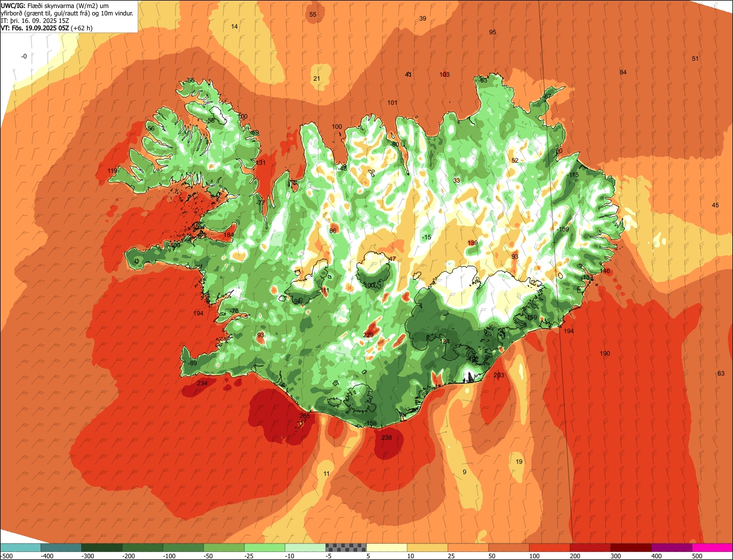The height and width of the screenshot is (560, 733).
Task: Click the '190' flux value southeast of Iceland
Action: [x=605, y=353]
